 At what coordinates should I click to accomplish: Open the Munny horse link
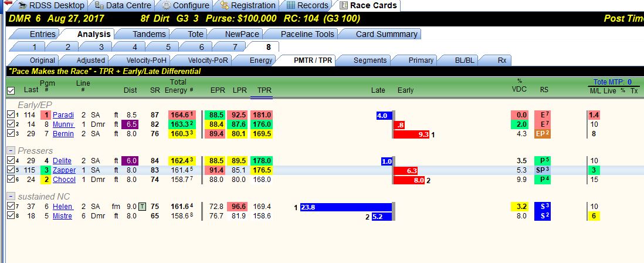click(x=63, y=124)
